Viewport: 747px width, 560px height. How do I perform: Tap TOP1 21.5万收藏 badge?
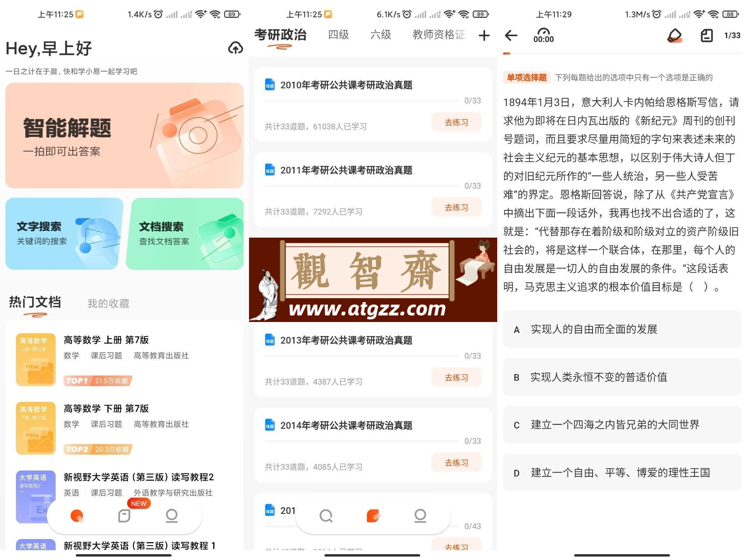pos(98,381)
